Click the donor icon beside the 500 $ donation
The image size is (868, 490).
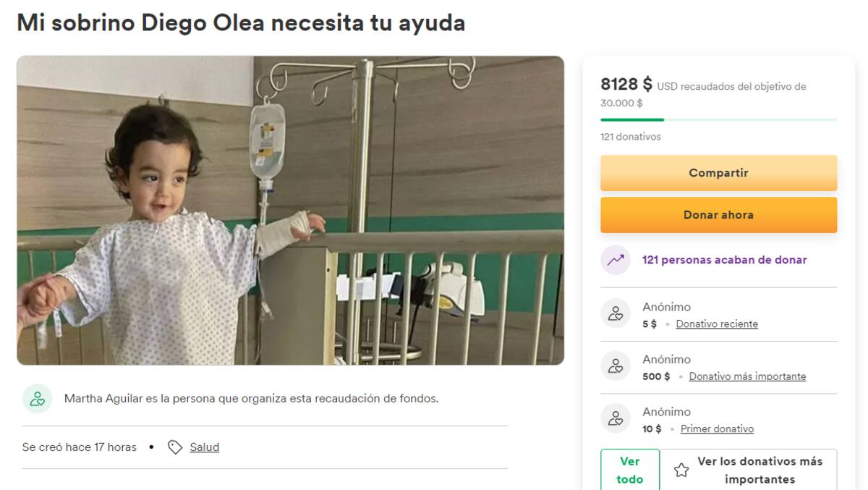pos(616,366)
